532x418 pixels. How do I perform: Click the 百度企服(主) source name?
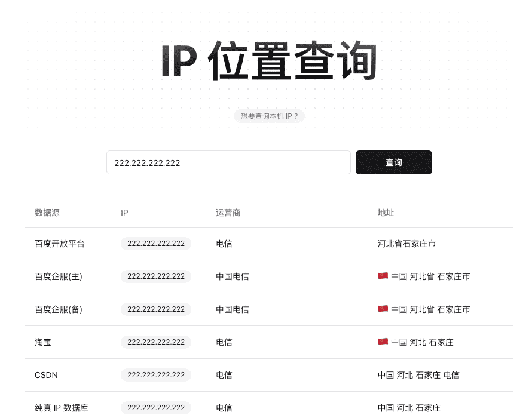point(58,276)
